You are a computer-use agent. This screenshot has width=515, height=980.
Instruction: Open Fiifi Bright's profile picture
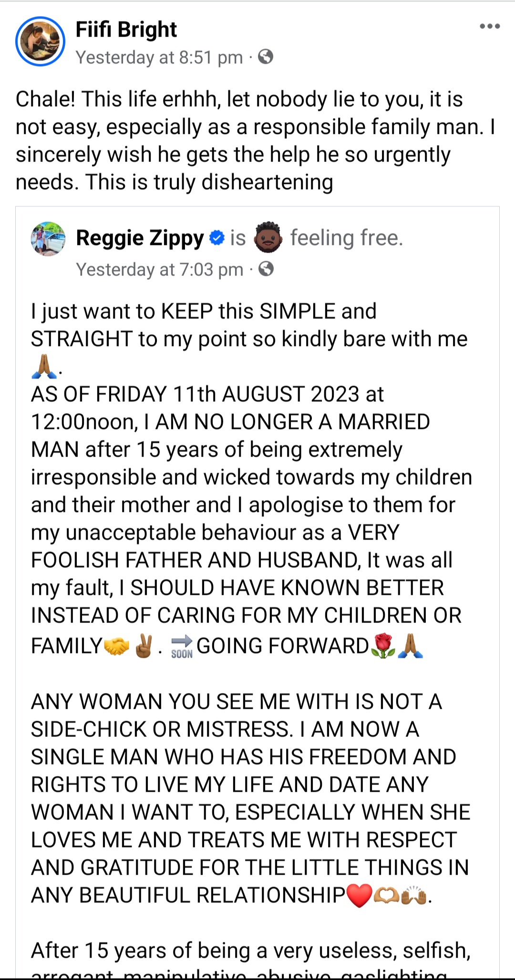pyautogui.click(x=41, y=41)
